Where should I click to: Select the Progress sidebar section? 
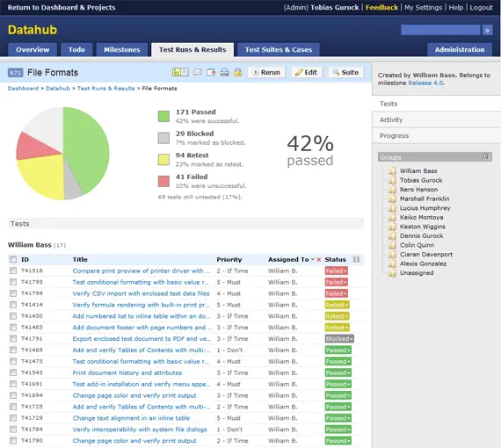[436, 135]
